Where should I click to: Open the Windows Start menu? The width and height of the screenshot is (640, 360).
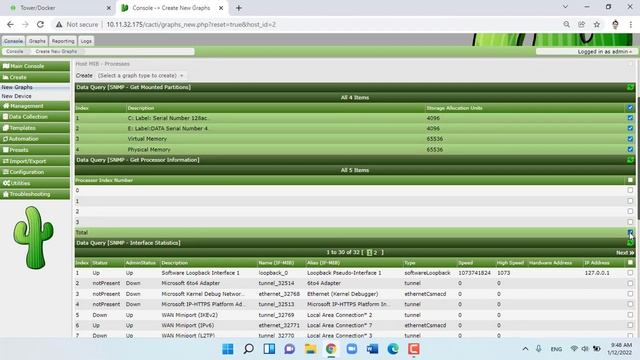pos(228,349)
